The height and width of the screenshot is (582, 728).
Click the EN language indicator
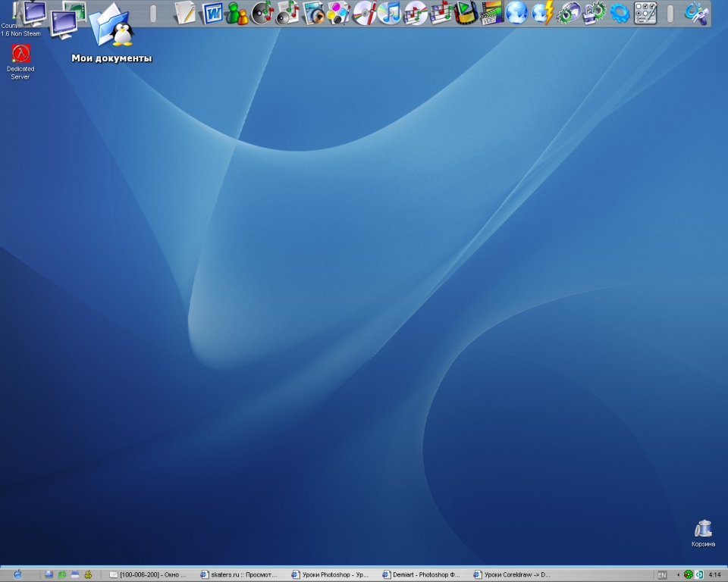pos(662,575)
